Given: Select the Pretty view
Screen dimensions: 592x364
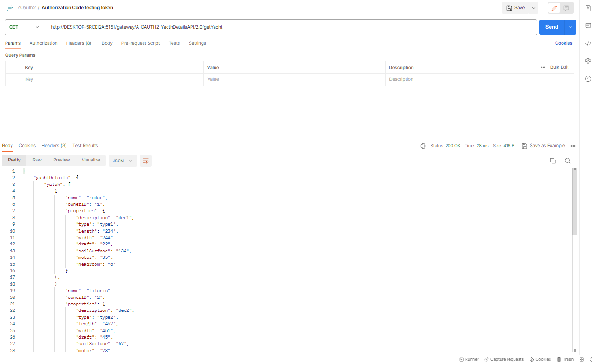Looking at the screenshot, I should click(14, 160).
